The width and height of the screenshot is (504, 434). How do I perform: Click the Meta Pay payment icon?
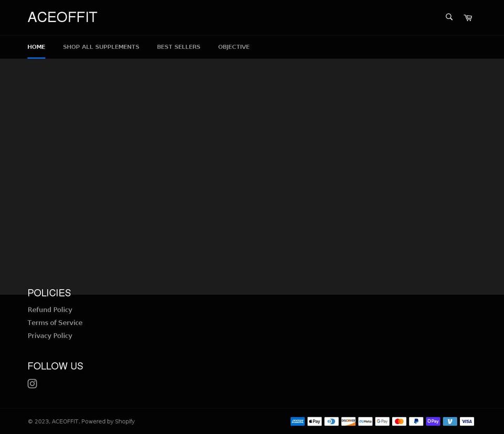365,421
